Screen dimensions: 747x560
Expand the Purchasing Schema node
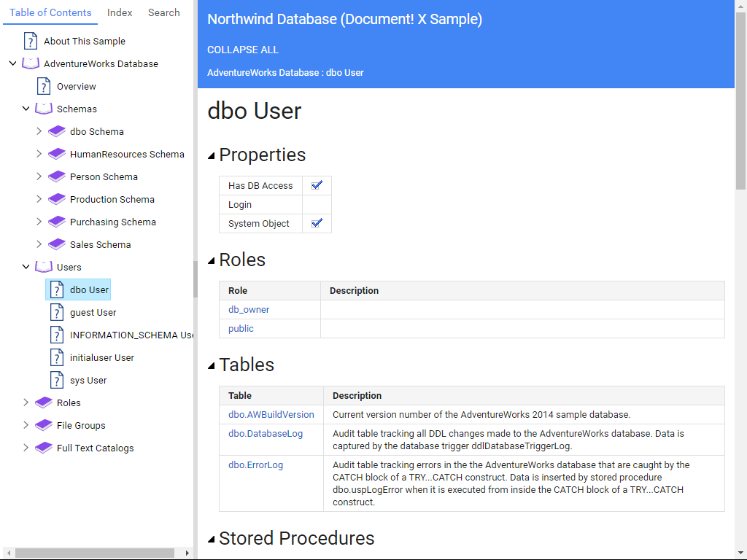coord(39,222)
